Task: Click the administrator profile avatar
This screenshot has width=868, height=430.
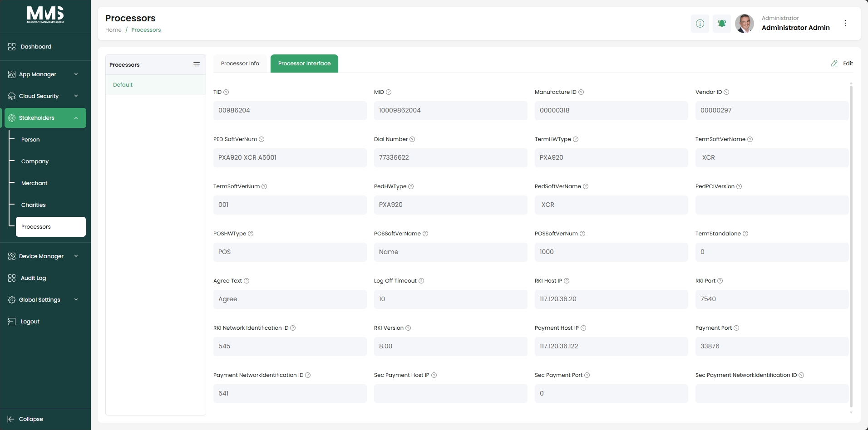Action: 745,24
